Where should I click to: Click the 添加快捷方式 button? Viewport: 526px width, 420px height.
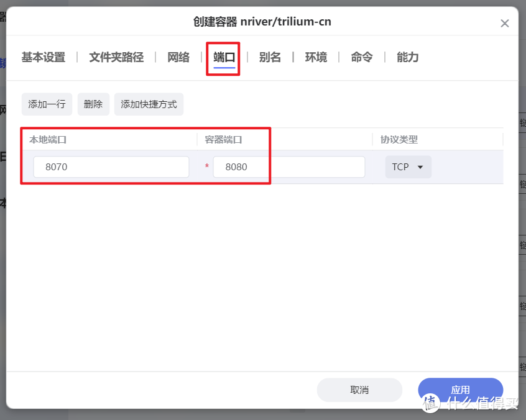coord(149,104)
